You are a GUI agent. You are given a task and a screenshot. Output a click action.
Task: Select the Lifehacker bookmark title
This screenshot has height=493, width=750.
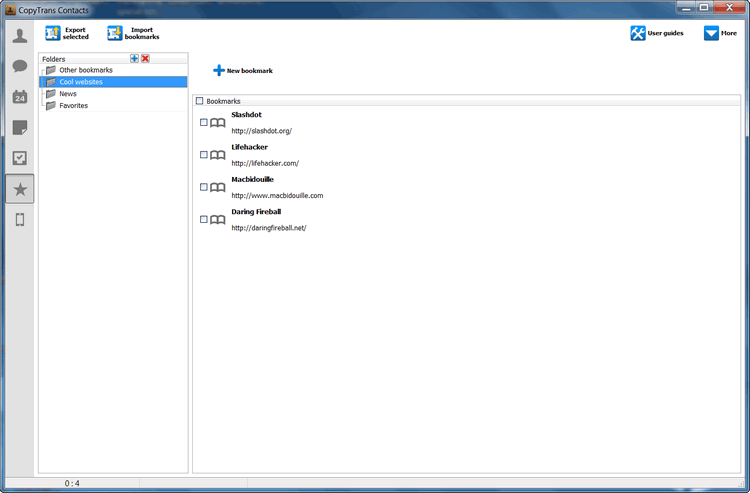[x=249, y=147]
